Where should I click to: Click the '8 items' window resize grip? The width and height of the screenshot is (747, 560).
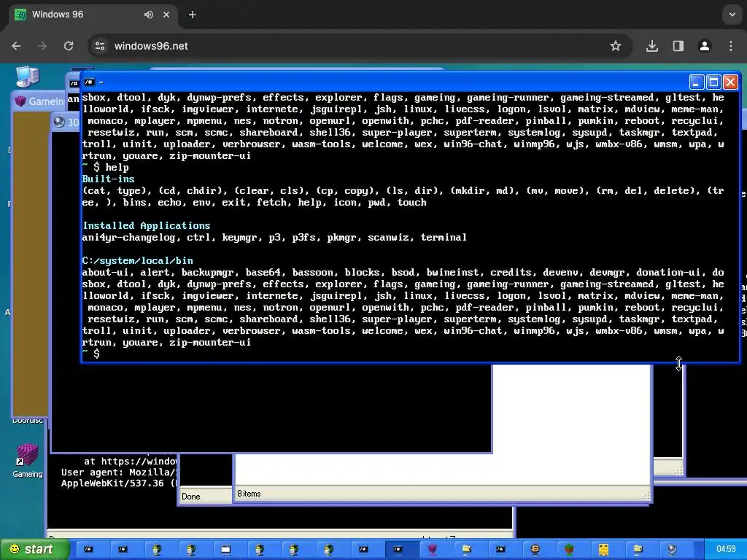point(646,496)
